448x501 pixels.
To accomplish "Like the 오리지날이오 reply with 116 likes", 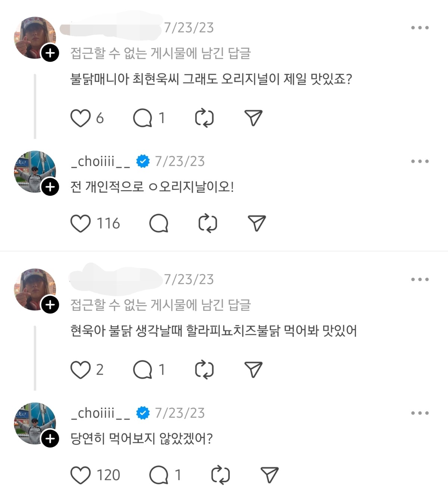I will tap(81, 223).
